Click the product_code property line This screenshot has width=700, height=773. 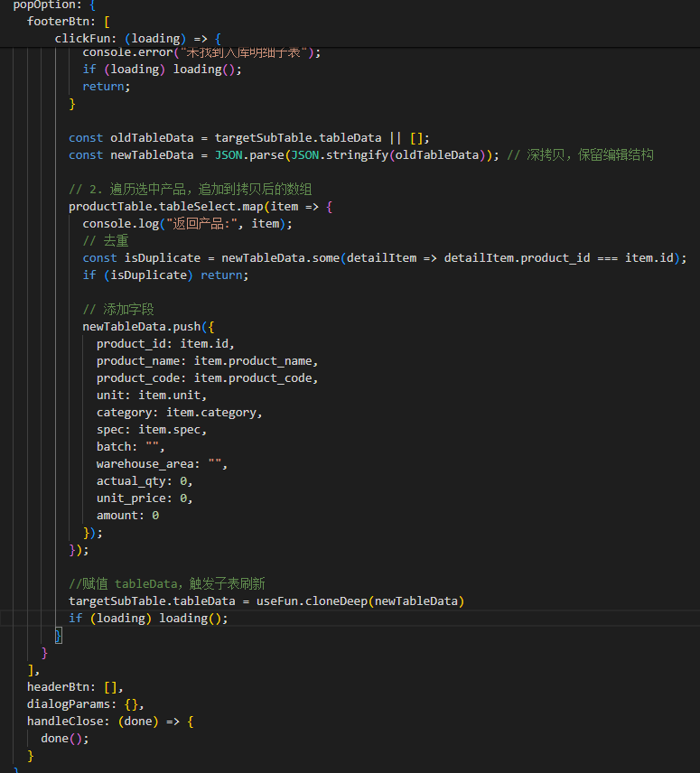[207, 378]
